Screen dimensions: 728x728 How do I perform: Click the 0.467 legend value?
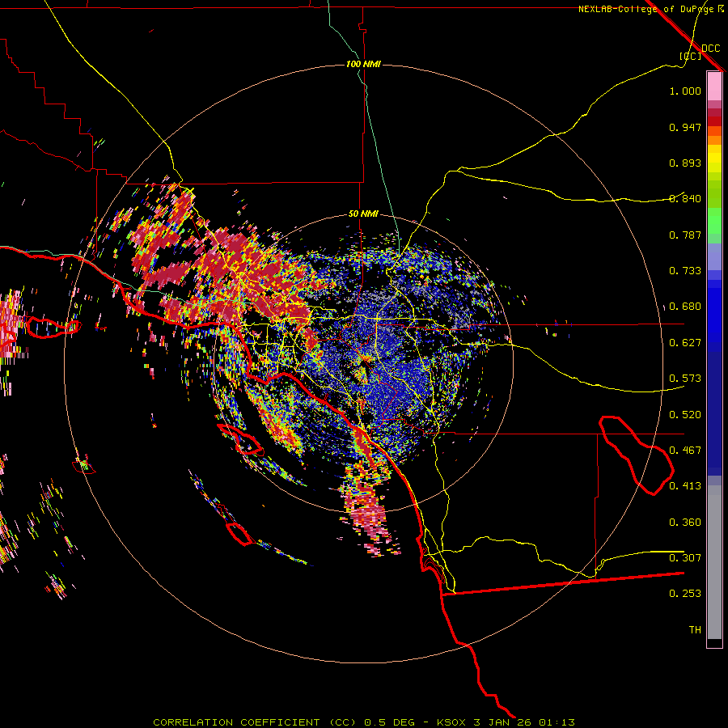tap(685, 451)
